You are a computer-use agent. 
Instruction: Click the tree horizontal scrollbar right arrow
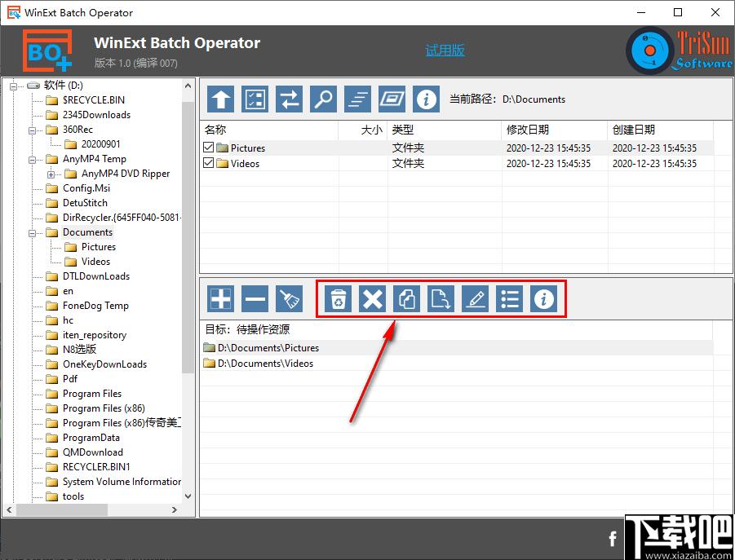[x=175, y=510]
